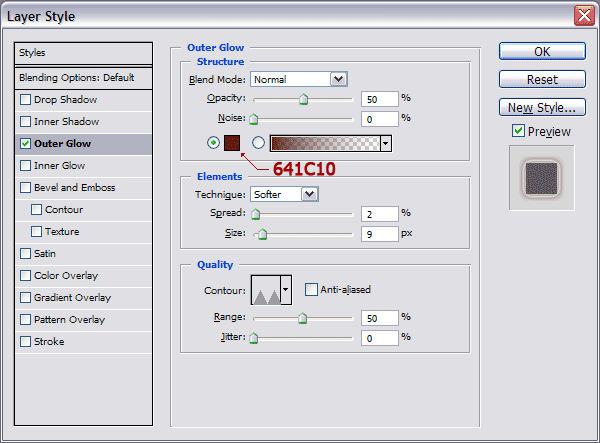600x443 pixels.
Task: Enable the Drop Shadow checkbox
Action: click(26, 100)
